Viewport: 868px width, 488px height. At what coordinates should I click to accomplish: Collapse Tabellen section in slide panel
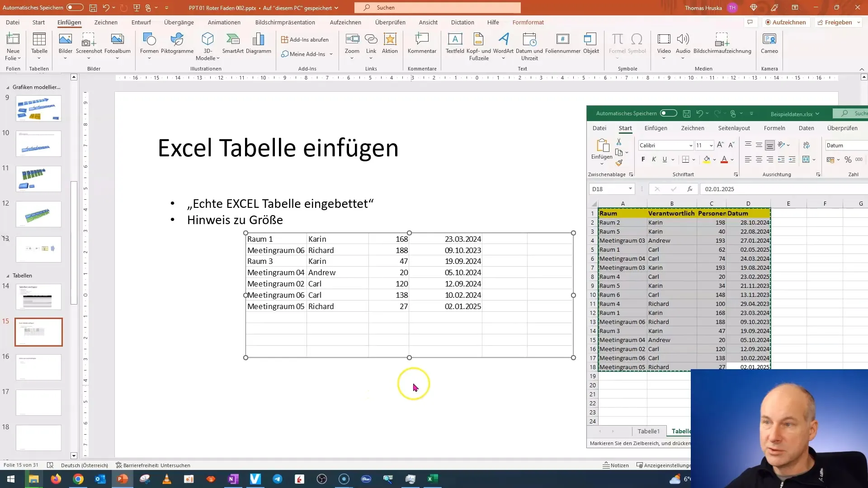(8, 276)
